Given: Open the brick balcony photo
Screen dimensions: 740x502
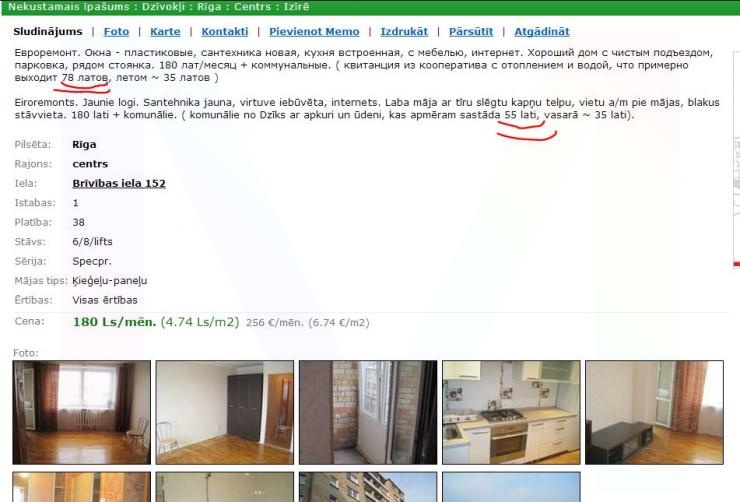Looking at the screenshot, I should click(x=368, y=412).
